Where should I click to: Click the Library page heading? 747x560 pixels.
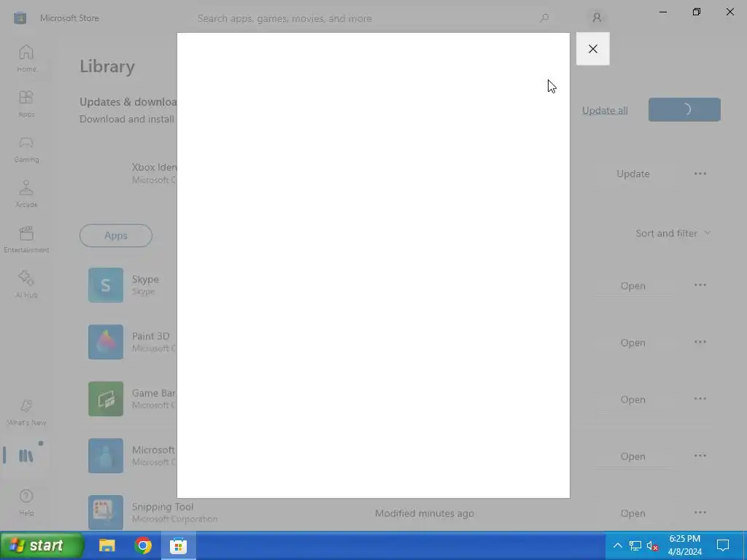click(107, 66)
